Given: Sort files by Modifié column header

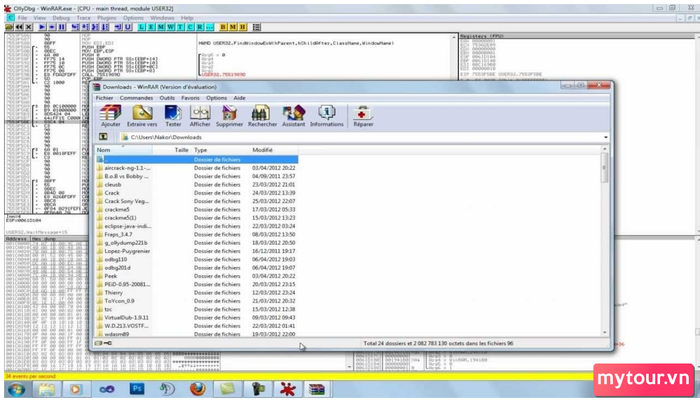Looking at the screenshot, I should (x=273, y=150).
